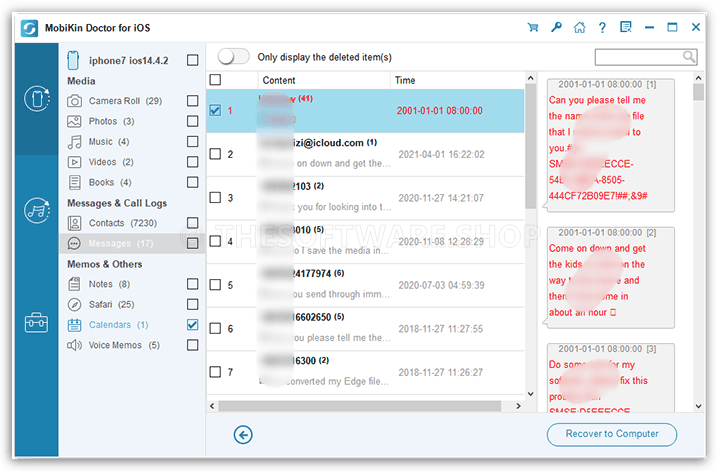This screenshot has width=719, height=471.
Task: Check the Music category checkbox
Action: (193, 142)
